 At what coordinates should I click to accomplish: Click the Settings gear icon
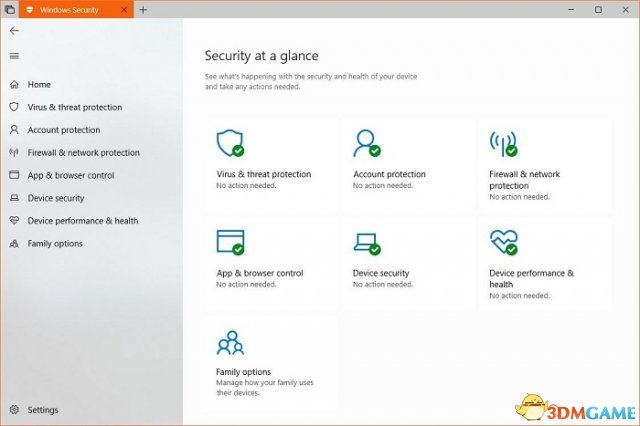tap(14, 409)
